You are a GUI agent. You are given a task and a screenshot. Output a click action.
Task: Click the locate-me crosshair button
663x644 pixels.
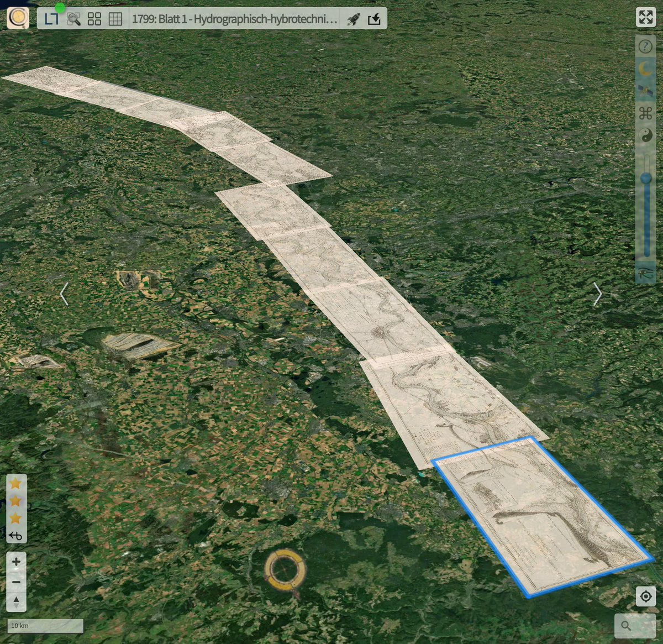pos(645,596)
